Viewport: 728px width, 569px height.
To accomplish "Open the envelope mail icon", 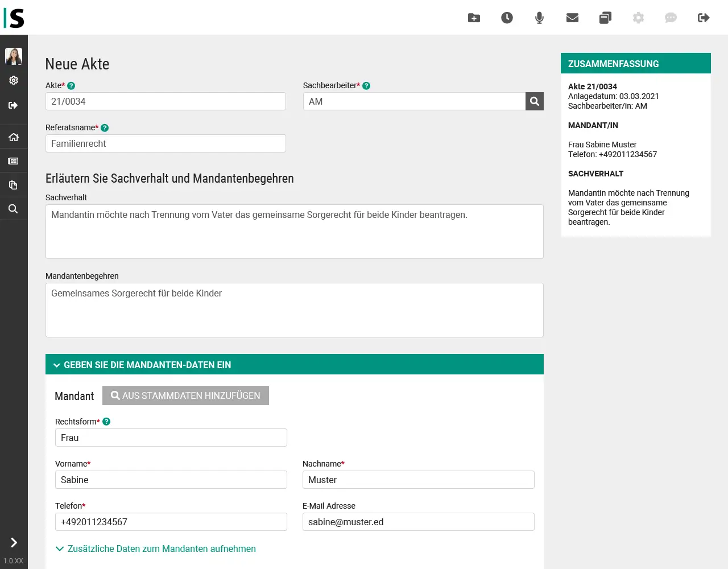I will [572, 18].
